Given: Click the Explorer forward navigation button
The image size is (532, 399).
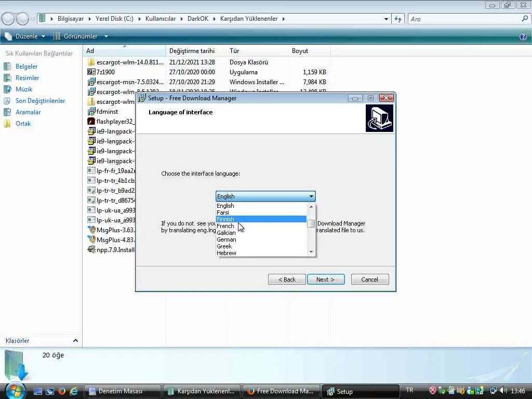Looking at the screenshot, I should point(22,19).
